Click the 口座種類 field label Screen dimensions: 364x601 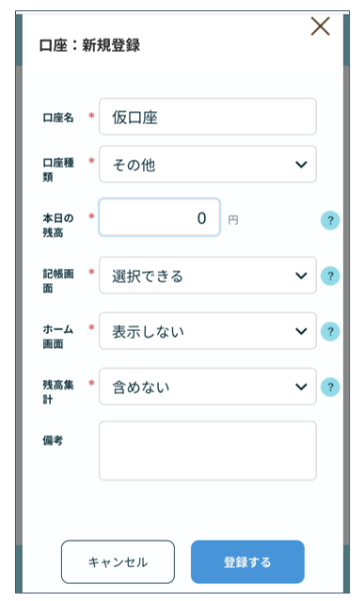tap(58, 170)
